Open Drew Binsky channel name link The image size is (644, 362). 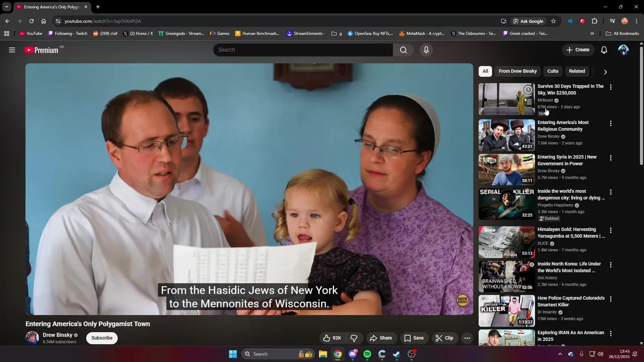(x=57, y=335)
